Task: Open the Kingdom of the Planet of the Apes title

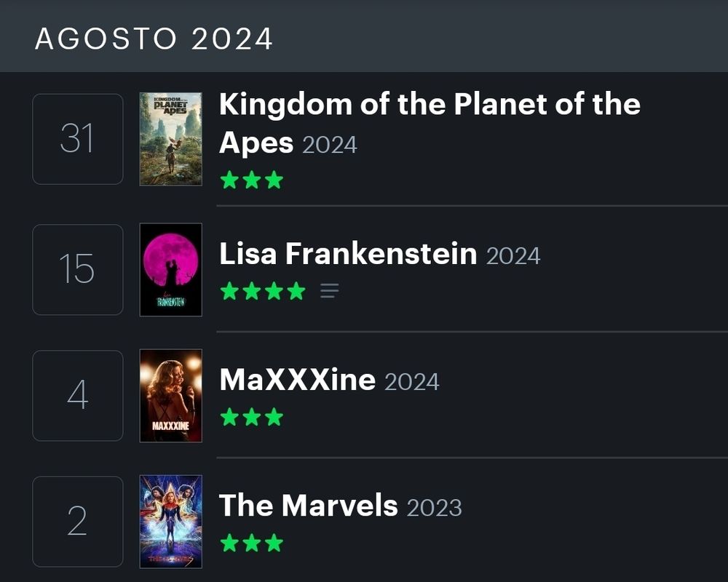Action: [x=430, y=105]
